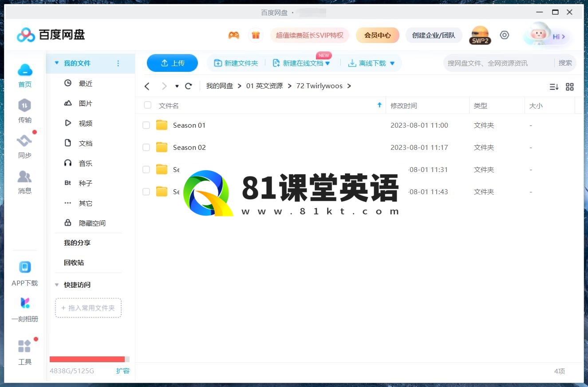This screenshot has height=387, width=588.
Task: Collapse the 快捷访问 quick access section
Action: coord(56,285)
